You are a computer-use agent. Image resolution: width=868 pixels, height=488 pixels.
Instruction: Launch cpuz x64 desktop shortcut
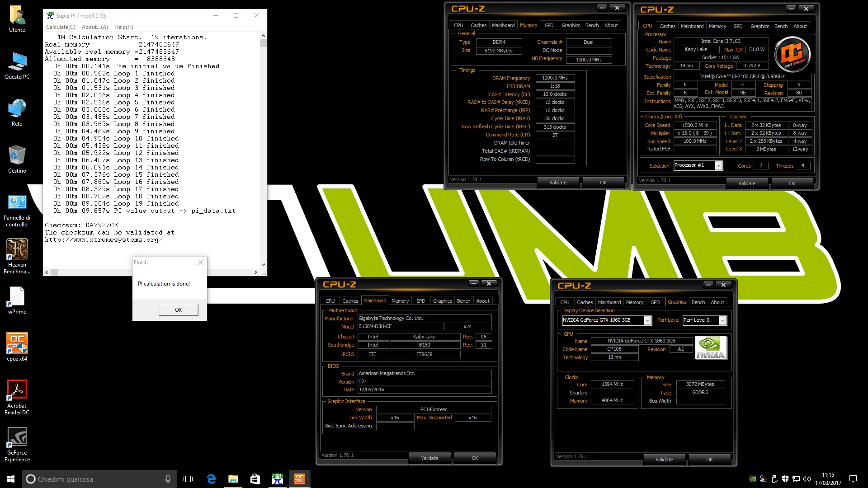(x=17, y=347)
